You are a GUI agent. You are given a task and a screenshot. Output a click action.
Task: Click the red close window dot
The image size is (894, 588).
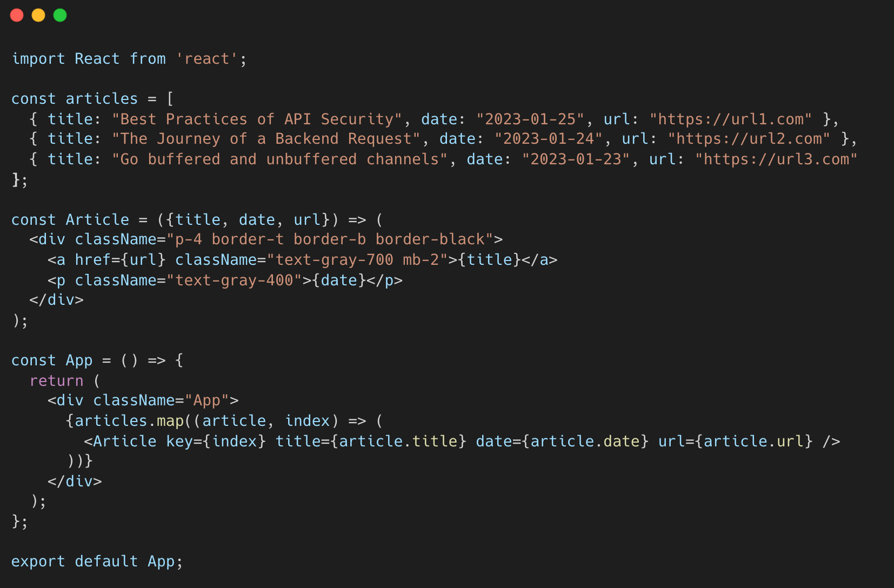point(17,15)
